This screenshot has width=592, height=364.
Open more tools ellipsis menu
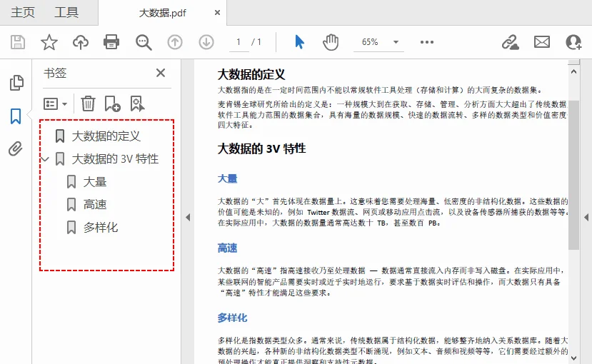[427, 42]
